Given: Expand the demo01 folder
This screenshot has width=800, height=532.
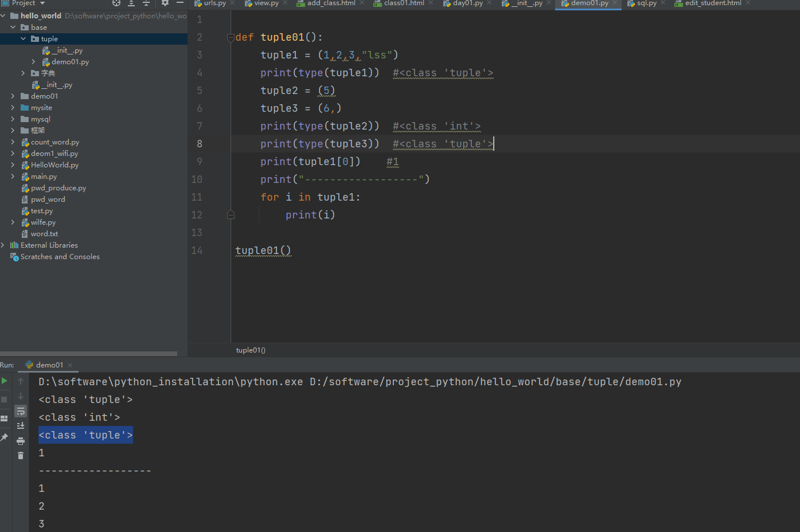Looking at the screenshot, I should click(13, 96).
